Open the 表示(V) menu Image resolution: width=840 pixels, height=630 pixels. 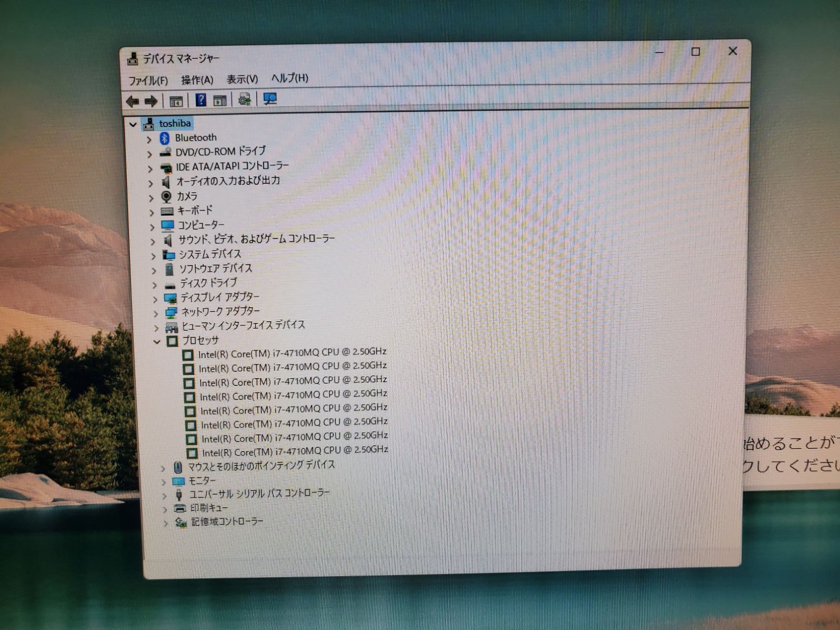coord(242,79)
